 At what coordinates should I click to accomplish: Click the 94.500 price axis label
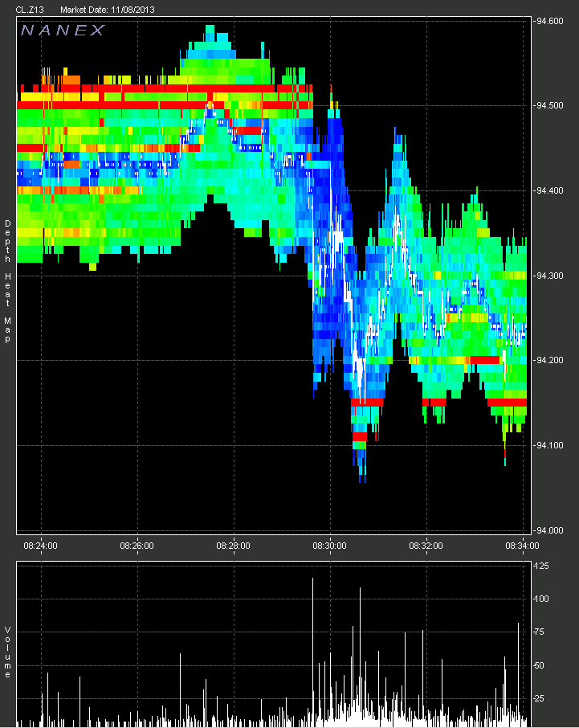click(549, 105)
